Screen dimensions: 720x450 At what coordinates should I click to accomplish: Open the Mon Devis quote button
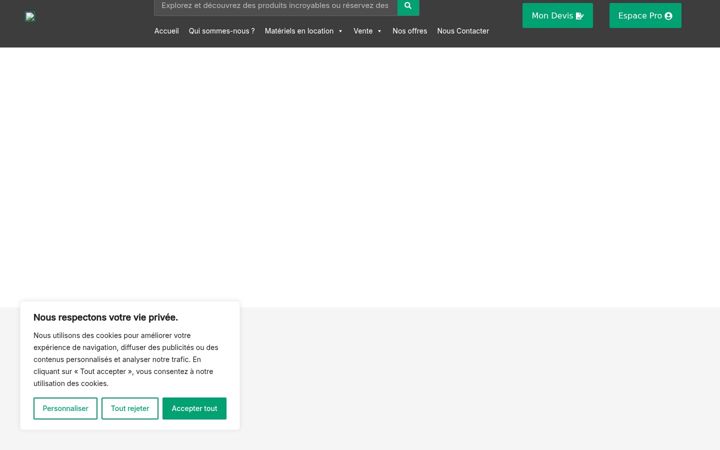(557, 16)
